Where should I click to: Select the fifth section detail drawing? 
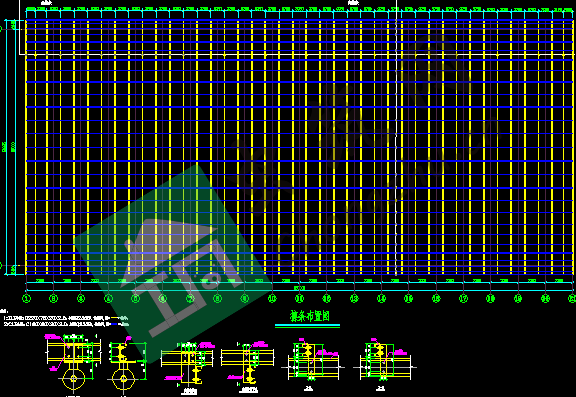[x=312, y=361]
